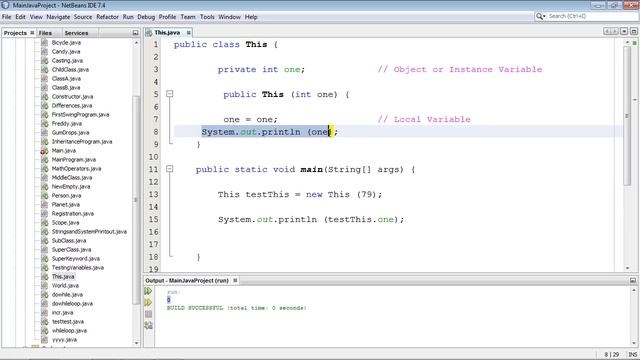
Task: Click the Debug rerun yellow arrow in Output
Action: coord(148,302)
